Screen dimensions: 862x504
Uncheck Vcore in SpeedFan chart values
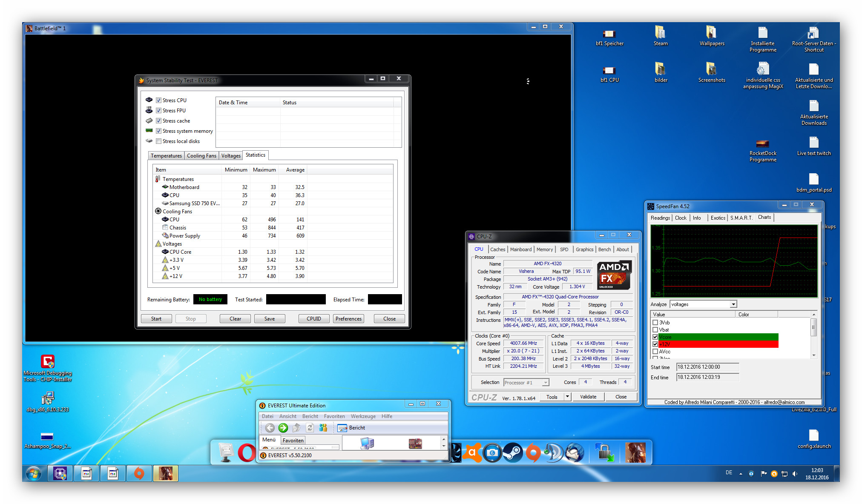(655, 337)
